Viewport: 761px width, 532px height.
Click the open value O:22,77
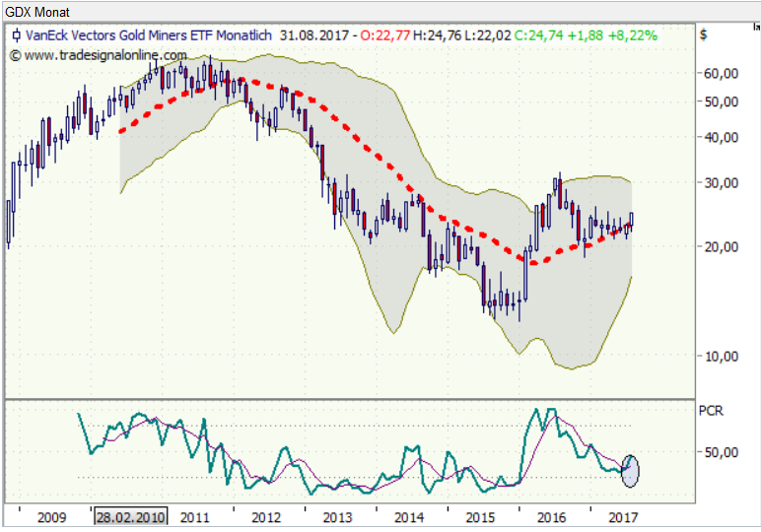384,35
